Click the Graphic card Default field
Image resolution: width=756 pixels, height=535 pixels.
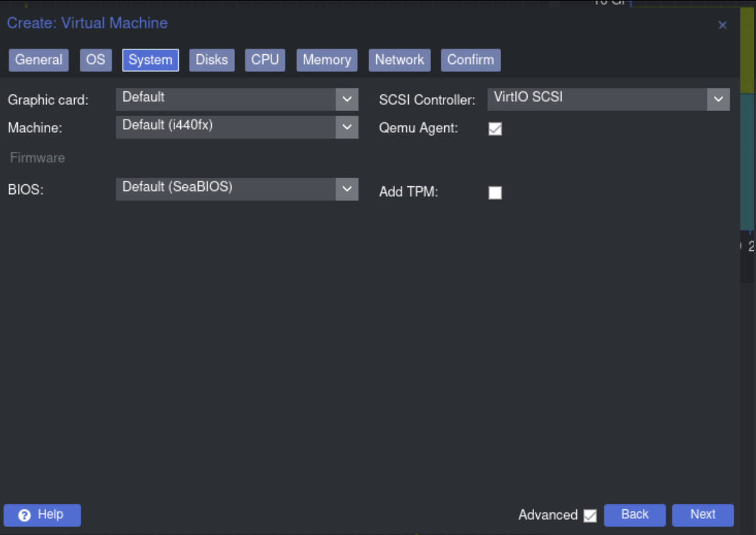[x=225, y=100]
